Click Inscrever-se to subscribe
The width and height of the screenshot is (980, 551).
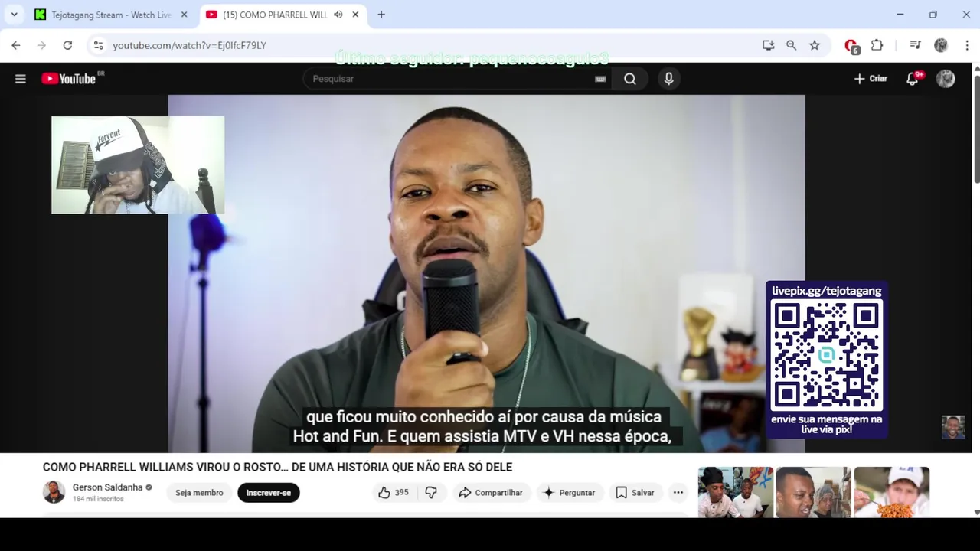tap(268, 493)
